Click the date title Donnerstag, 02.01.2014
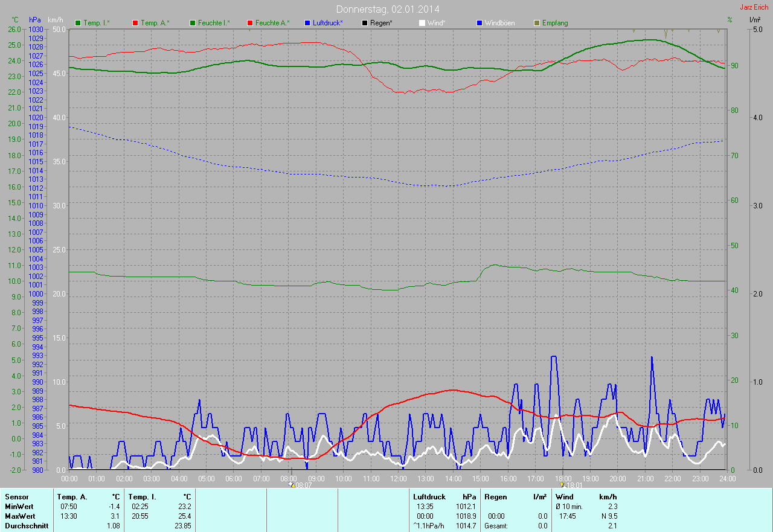Screen dimensions: 773x532 pos(388,9)
